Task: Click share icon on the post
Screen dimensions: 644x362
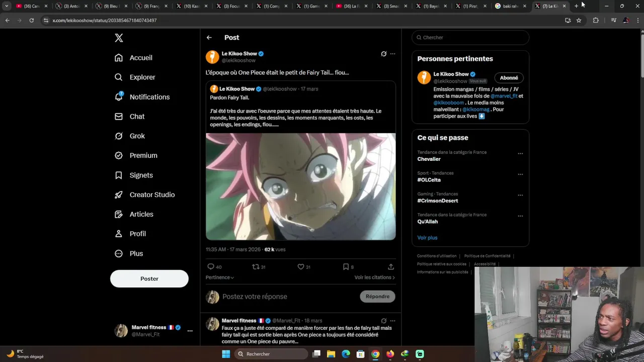Action: coord(391,267)
